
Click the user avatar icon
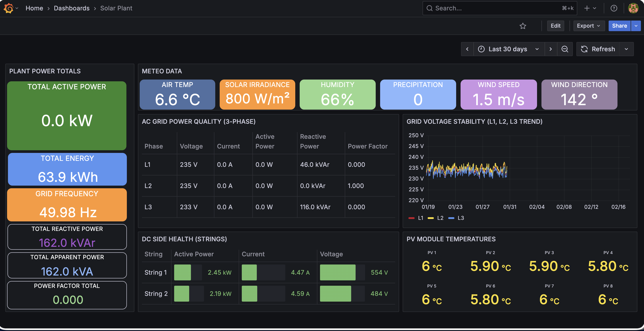tap(633, 8)
